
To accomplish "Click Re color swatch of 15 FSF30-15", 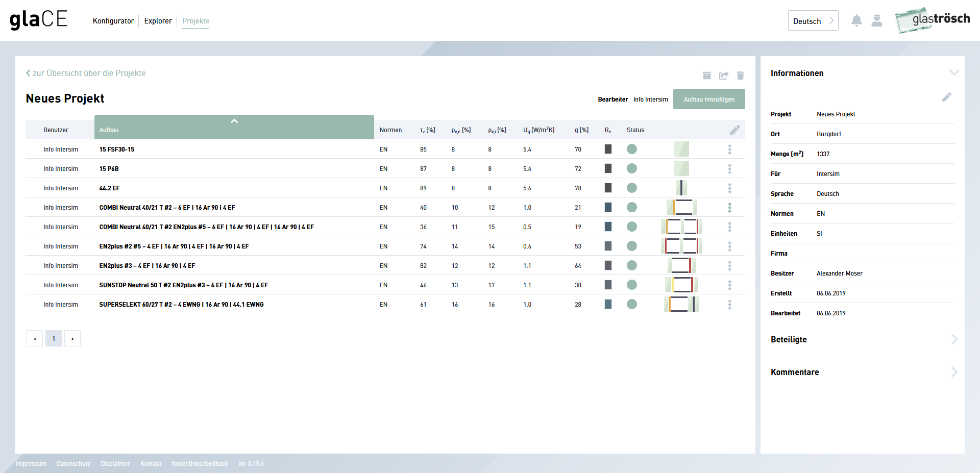I will pos(608,149).
